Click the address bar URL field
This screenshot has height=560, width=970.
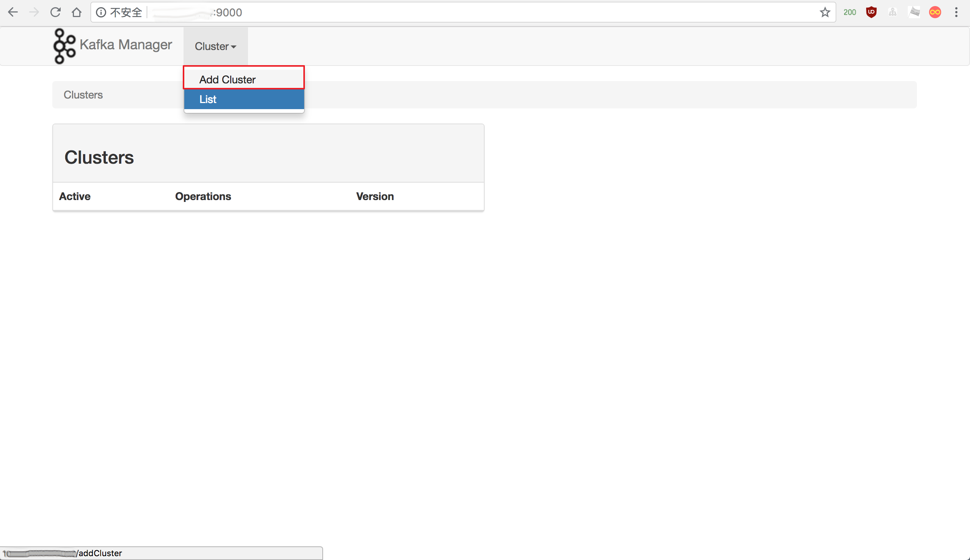462,12
